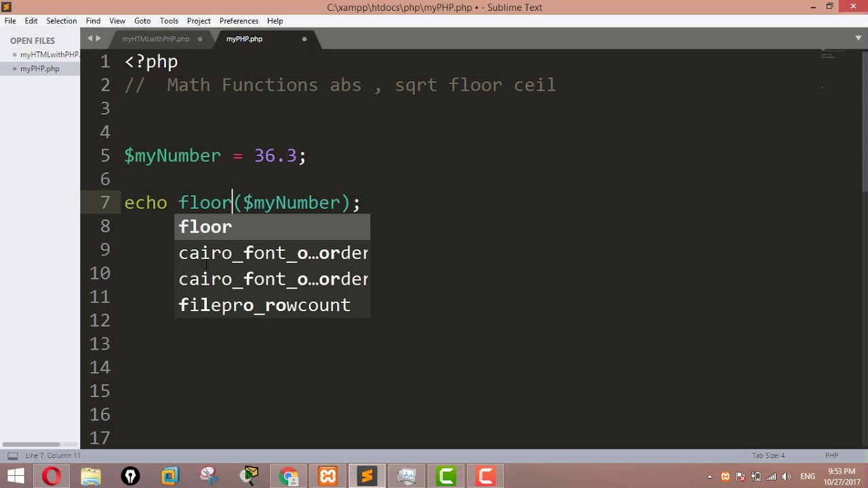Choose 'filepro_rowcount' autocomplete suggestion
This screenshot has width=868, height=488.
click(273, 305)
